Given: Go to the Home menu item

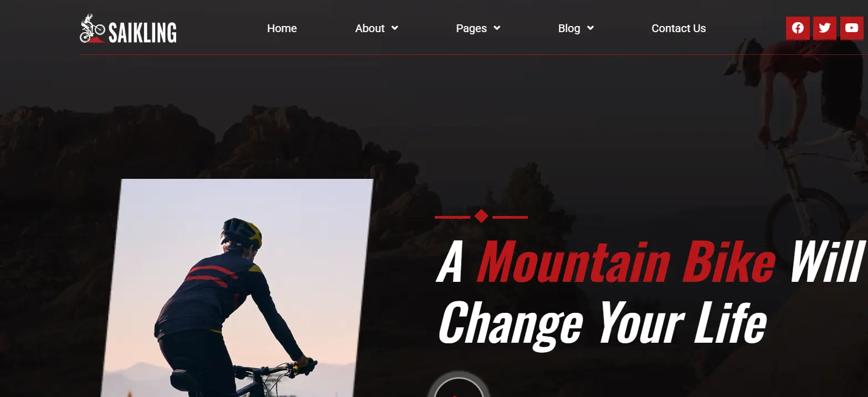Looking at the screenshot, I should point(282,28).
